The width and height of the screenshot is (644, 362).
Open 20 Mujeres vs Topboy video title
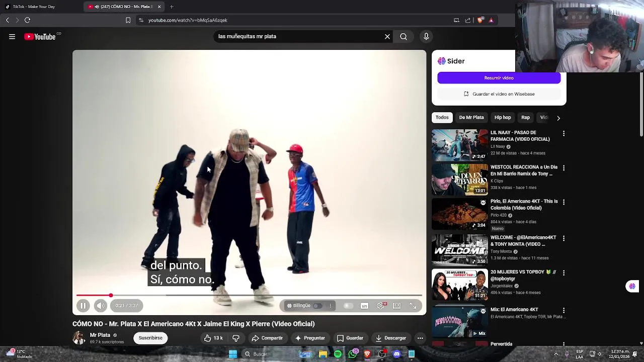(x=523, y=276)
